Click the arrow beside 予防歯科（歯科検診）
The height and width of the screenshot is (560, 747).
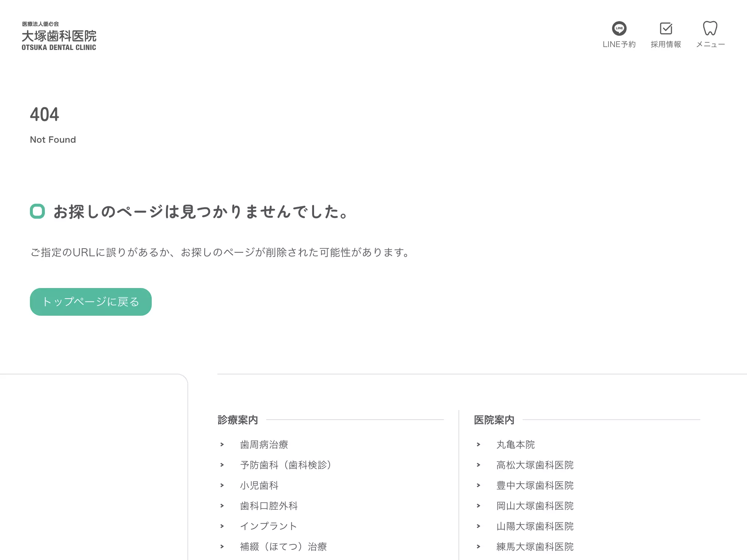point(222,465)
